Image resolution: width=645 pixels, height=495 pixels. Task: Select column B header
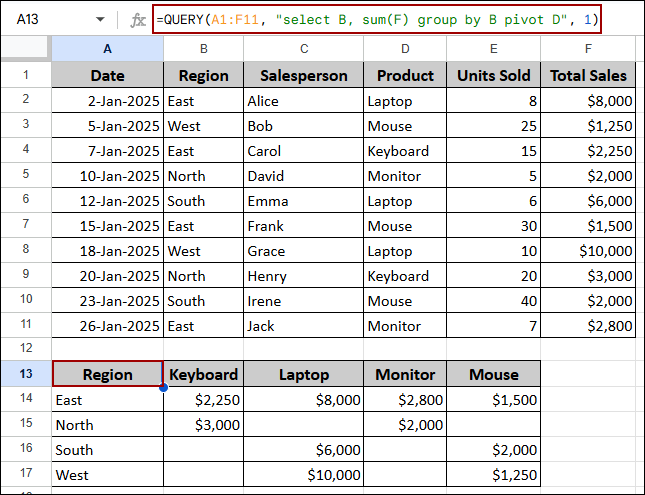tap(204, 49)
